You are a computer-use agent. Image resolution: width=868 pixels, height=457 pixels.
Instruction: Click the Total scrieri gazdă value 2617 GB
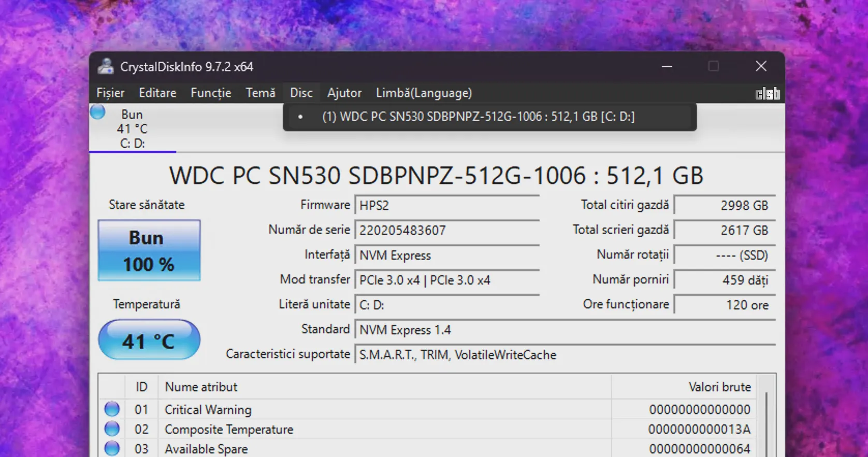(x=725, y=230)
